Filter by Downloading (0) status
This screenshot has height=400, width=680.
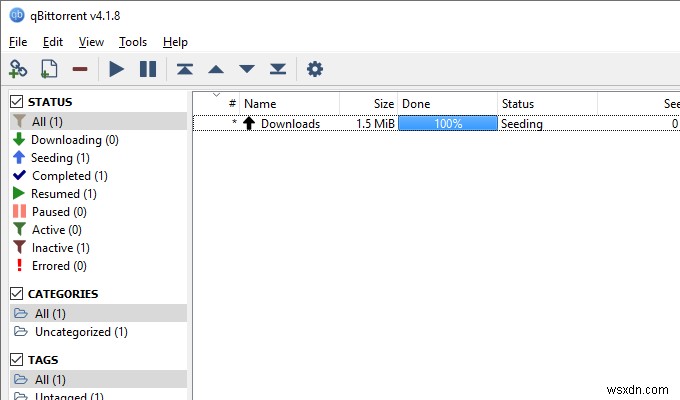coord(98,140)
